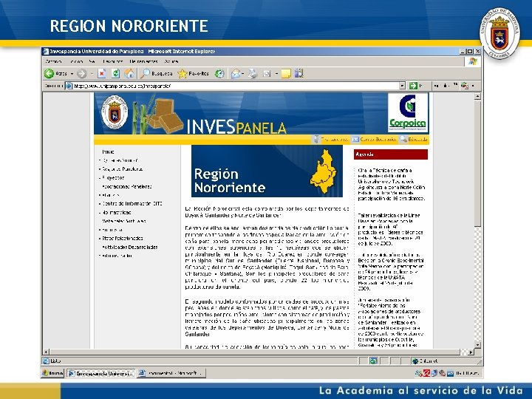Open the Normatividad sidebar link
Image resolution: width=532 pixels, height=399 pixels.
point(117,212)
